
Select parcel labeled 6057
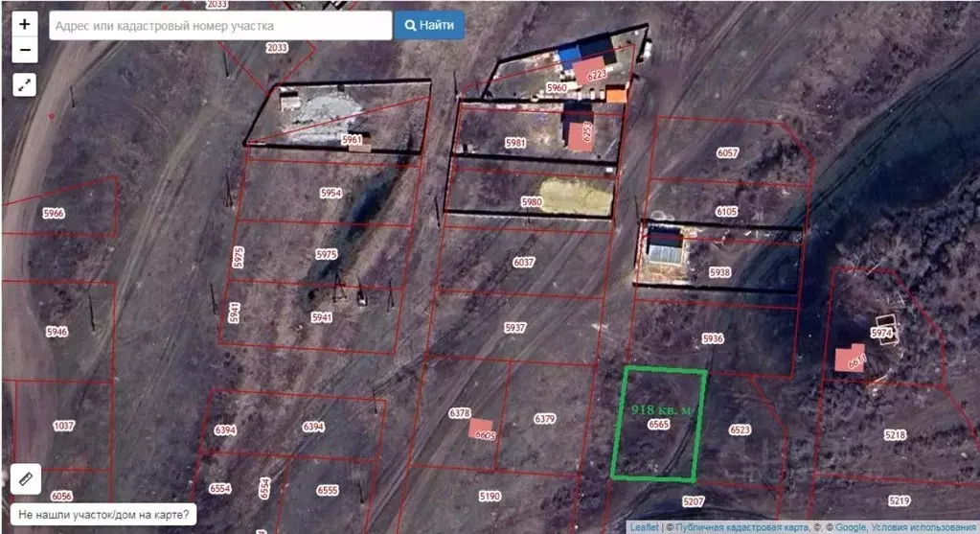pyautogui.click(x=727, y=151)
